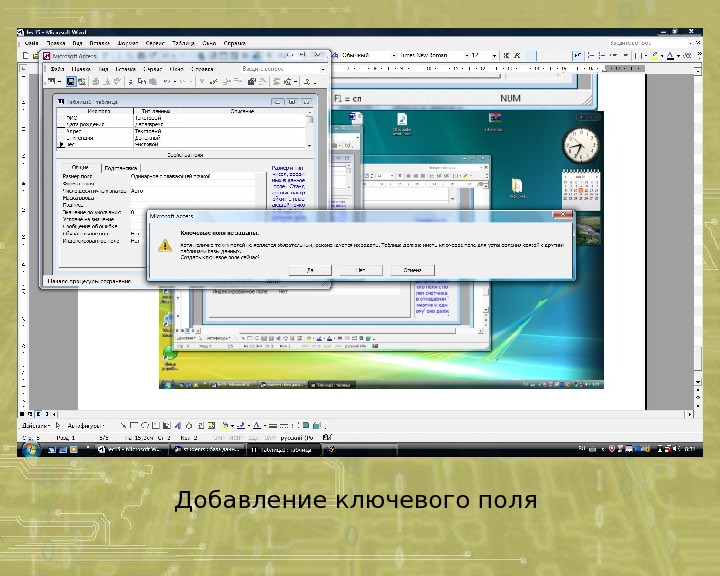Image resolution: width=720 pixels, height=576 pixels.
Task: Open the Файл menu in the Word menu bar
Action: tap(31, 43)
